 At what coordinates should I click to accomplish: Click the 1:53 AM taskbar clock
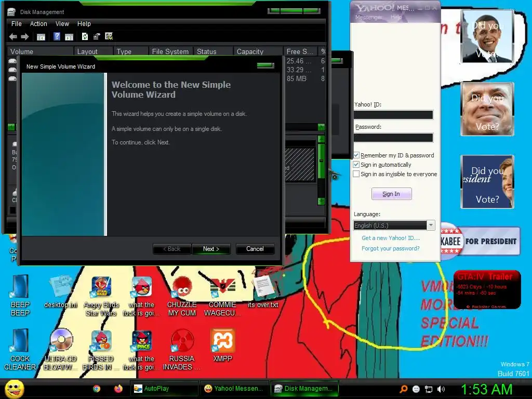click(x=486, y=389)
